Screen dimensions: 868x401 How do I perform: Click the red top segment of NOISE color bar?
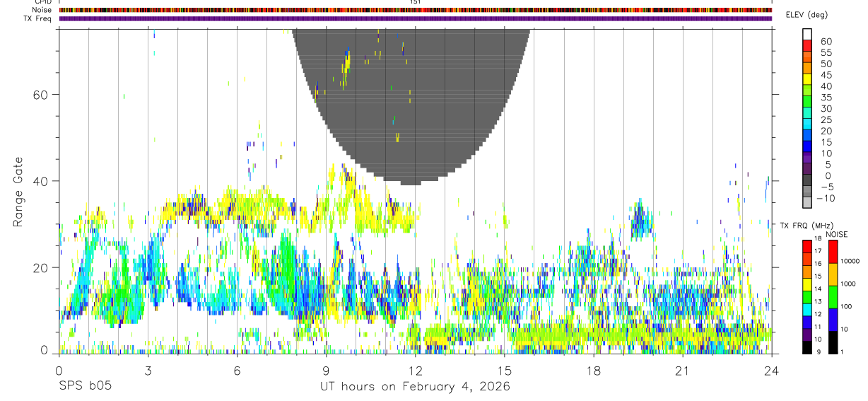[x=833, y=252]
